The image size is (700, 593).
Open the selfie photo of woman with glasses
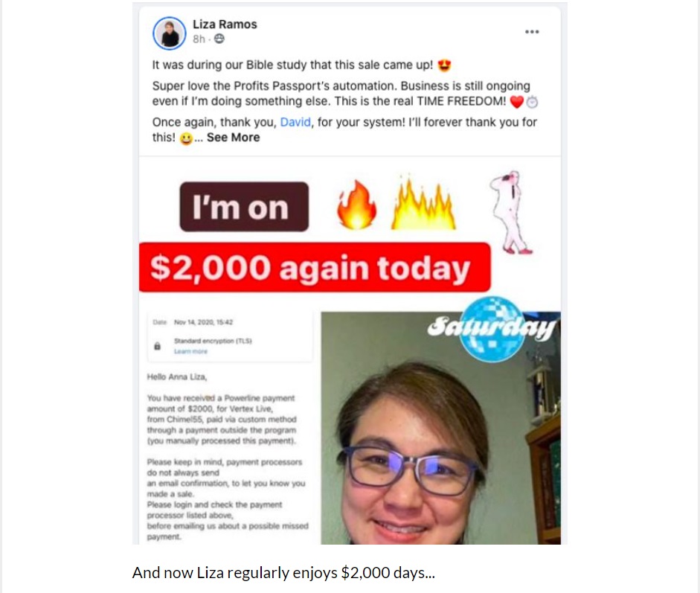440,428
